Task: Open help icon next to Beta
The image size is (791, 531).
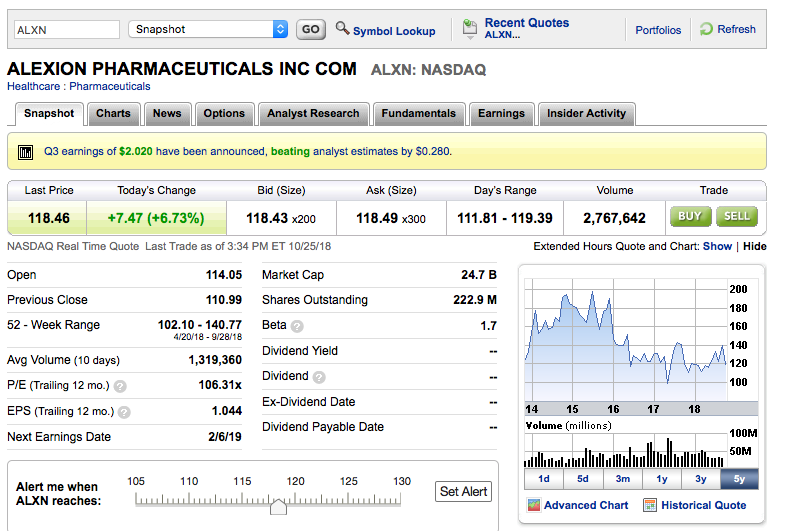Action: pos(297,326)
